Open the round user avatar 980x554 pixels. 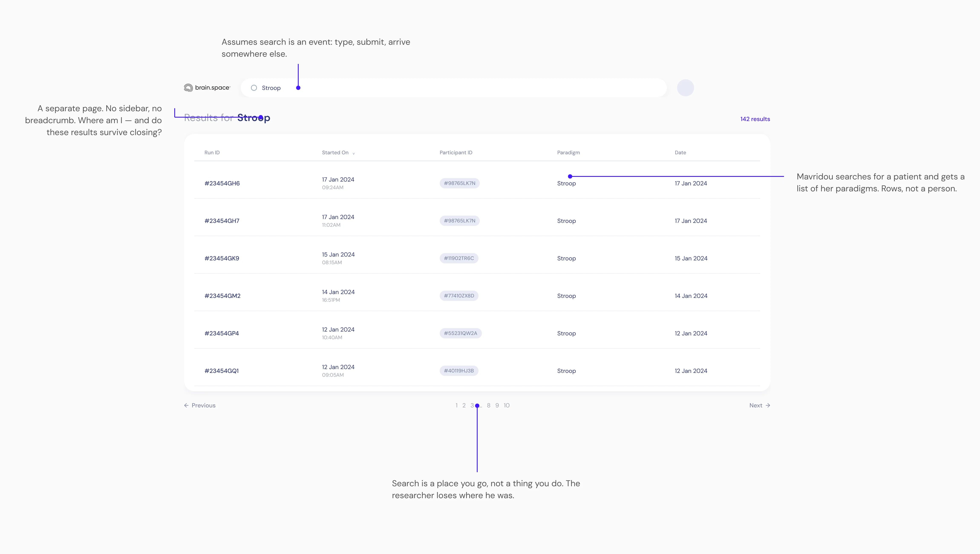click(x=685, y=88)
